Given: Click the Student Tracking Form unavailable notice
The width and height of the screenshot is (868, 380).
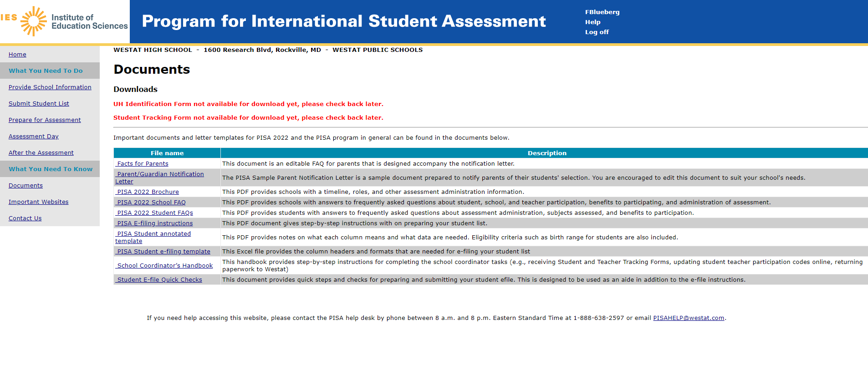Looking at the screenshot, I should [248, 117].
